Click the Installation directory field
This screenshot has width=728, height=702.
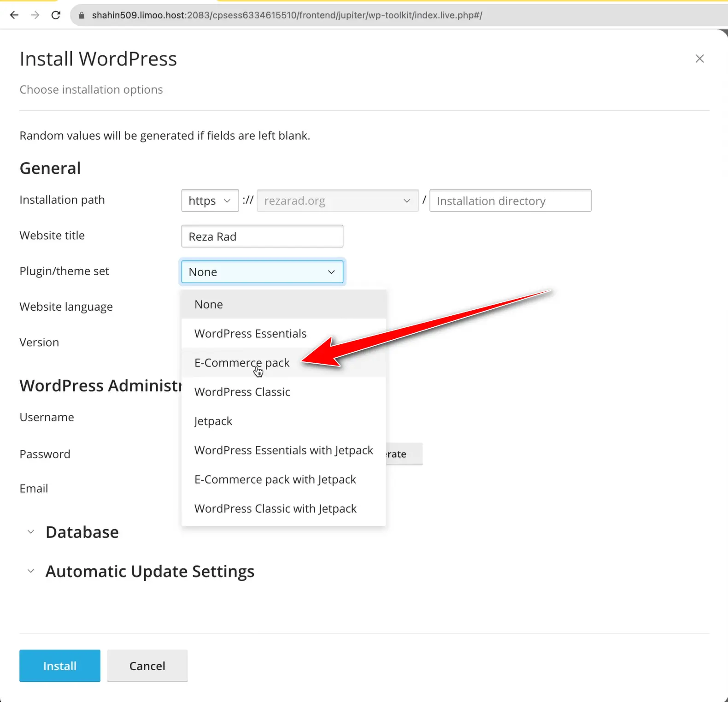(510, 201)
